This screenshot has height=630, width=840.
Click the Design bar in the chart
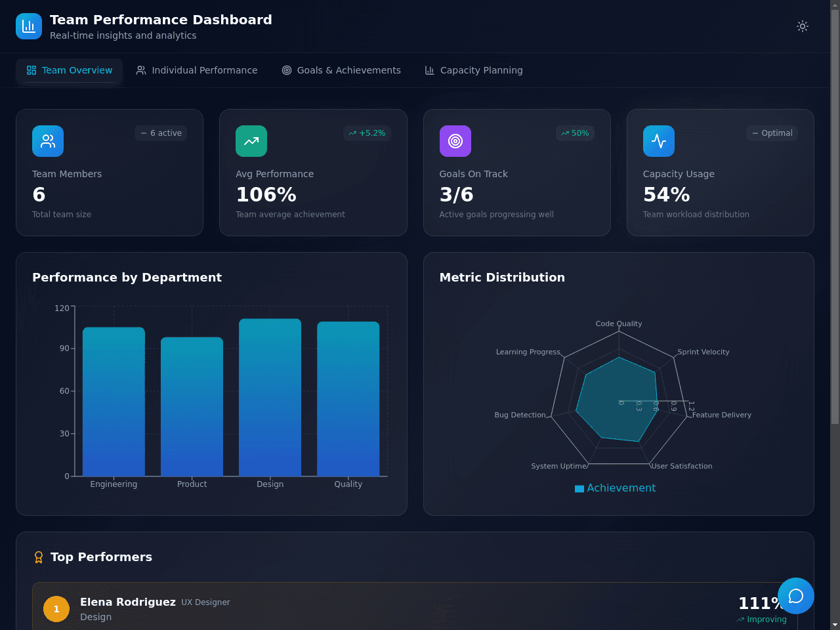(x=270, y=398)
